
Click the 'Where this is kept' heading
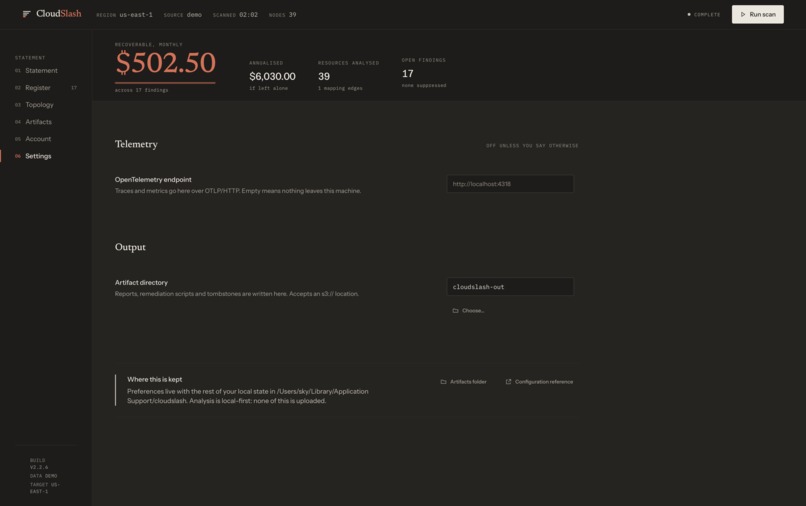(155, 380)
